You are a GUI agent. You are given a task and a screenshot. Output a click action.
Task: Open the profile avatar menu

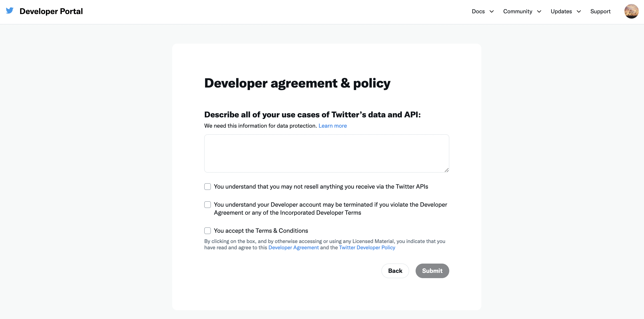631,11
